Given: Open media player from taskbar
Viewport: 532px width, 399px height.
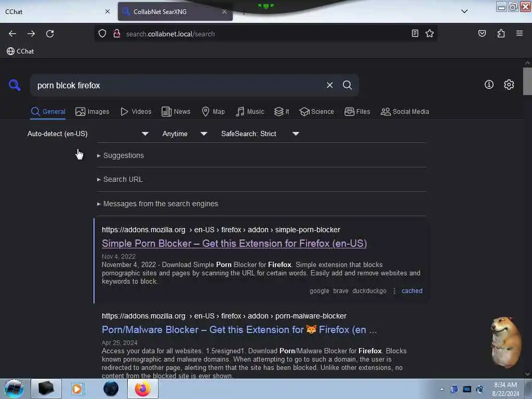Looking at the screenshot, I should click(x=77, y=389).
